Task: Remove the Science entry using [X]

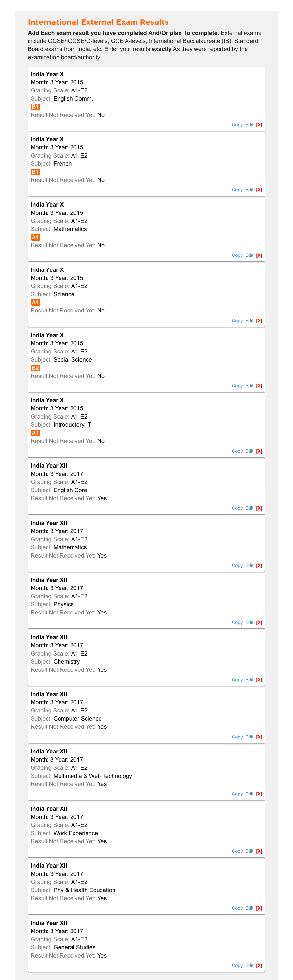Action: [x=259, y=321]
